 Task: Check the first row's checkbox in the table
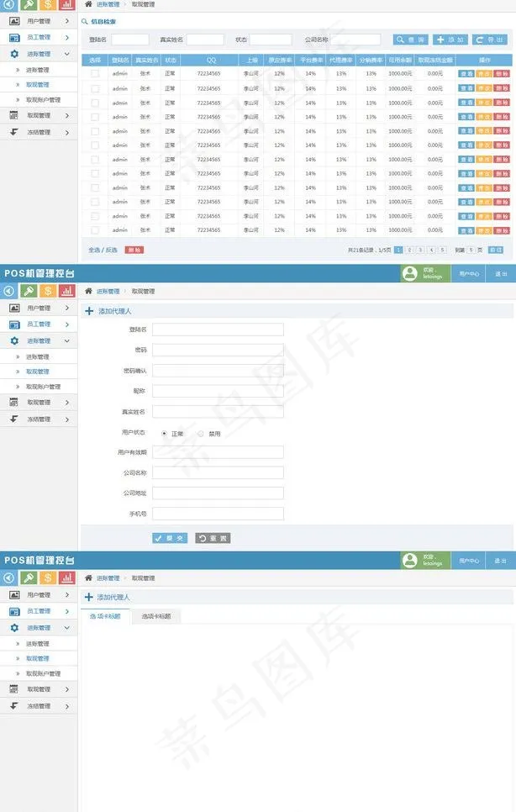point(95,74)
